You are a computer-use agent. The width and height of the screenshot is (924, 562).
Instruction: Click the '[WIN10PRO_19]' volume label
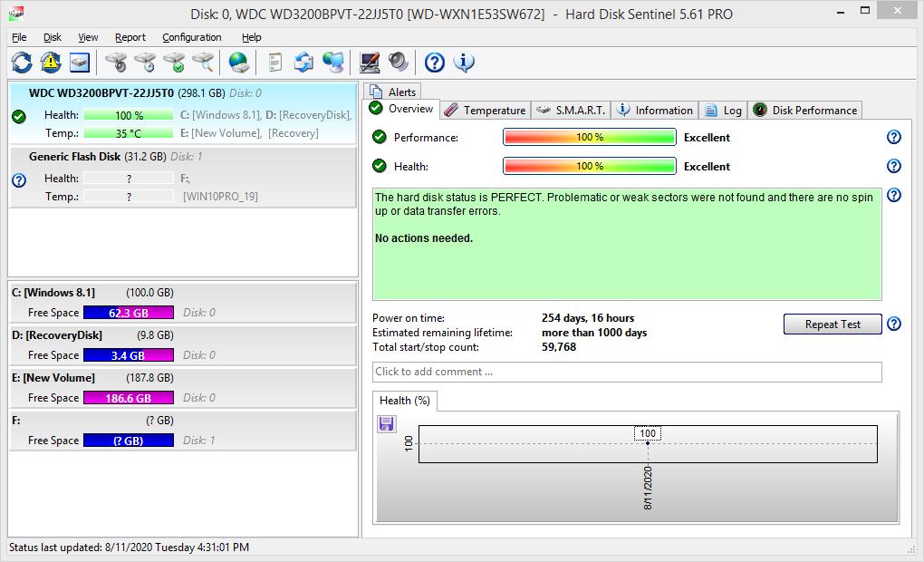coord(220,197)
